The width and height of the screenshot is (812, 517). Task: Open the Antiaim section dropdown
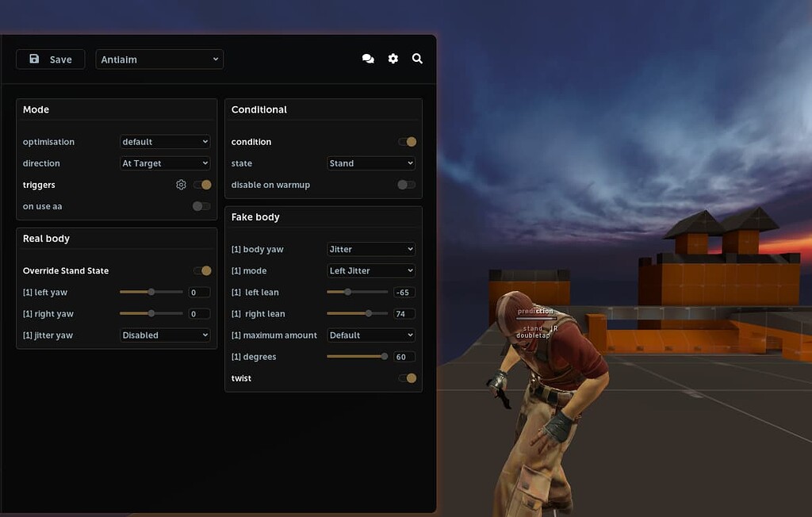(159, 59)
